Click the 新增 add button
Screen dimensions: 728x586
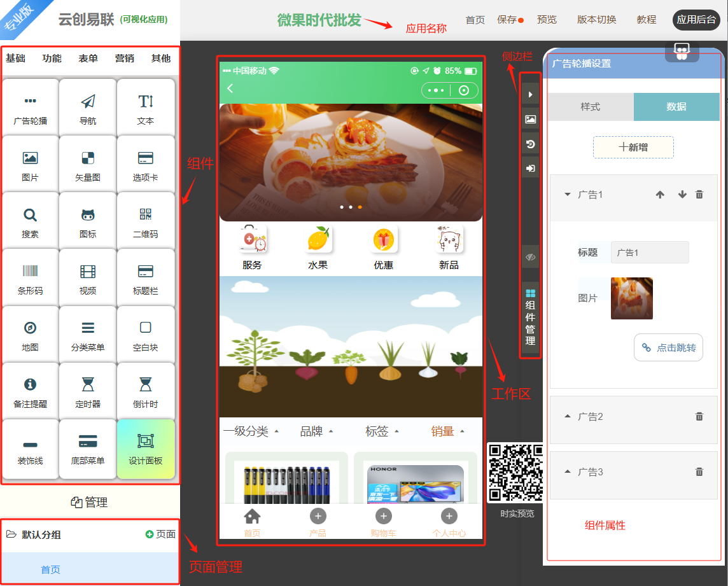[x=633, y=147]
